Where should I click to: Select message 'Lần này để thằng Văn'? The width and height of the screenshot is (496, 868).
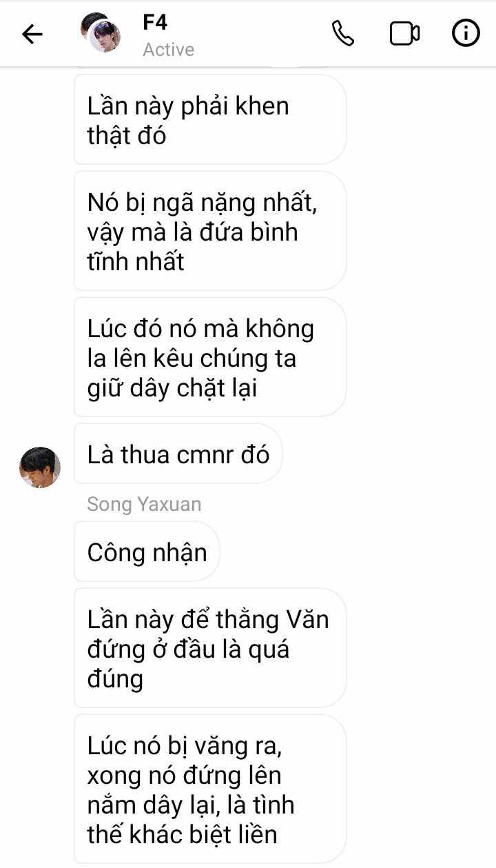pos(210,648)
